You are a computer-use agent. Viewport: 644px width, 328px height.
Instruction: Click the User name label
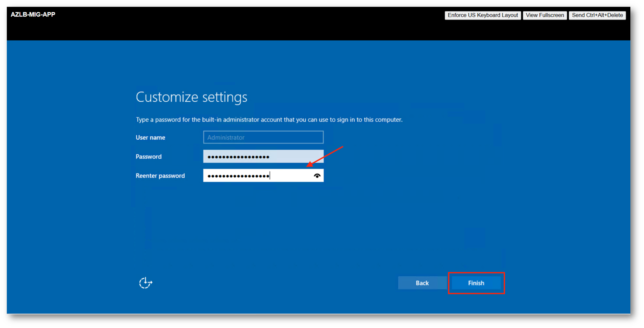150,138
